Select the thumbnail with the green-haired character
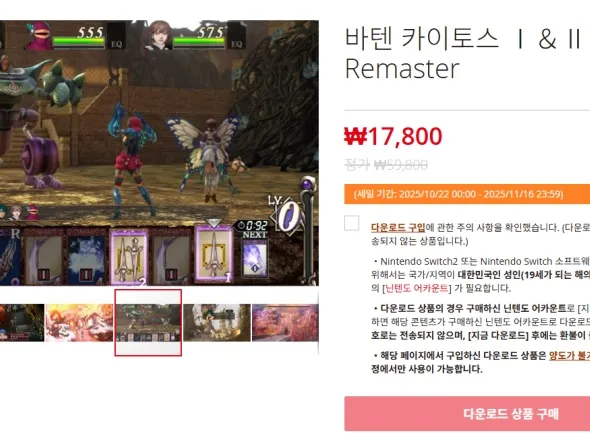The image size is (590, 442). (x=217, y=322)
